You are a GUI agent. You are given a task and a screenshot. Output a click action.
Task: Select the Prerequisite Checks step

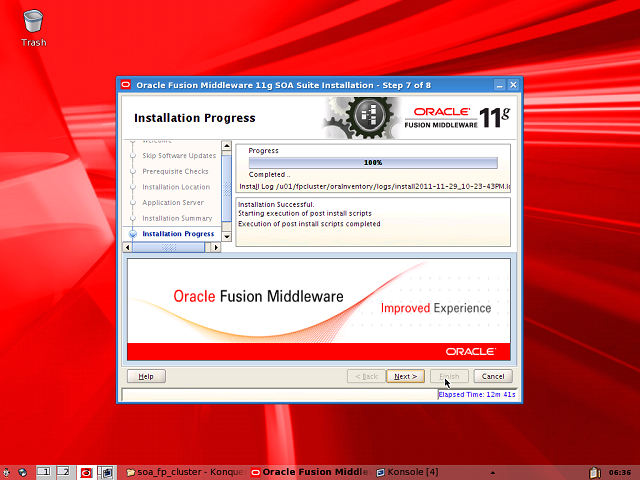(x=175, y=171)
